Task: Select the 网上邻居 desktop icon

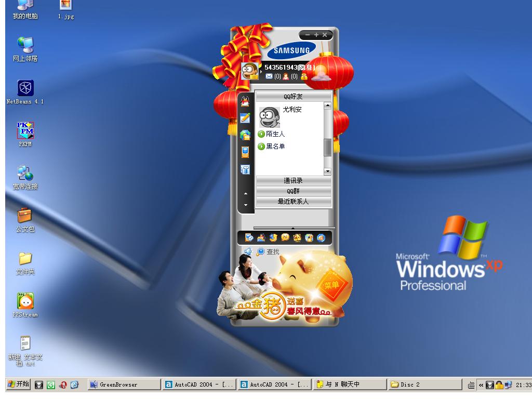Action: [x=25, y=49]
